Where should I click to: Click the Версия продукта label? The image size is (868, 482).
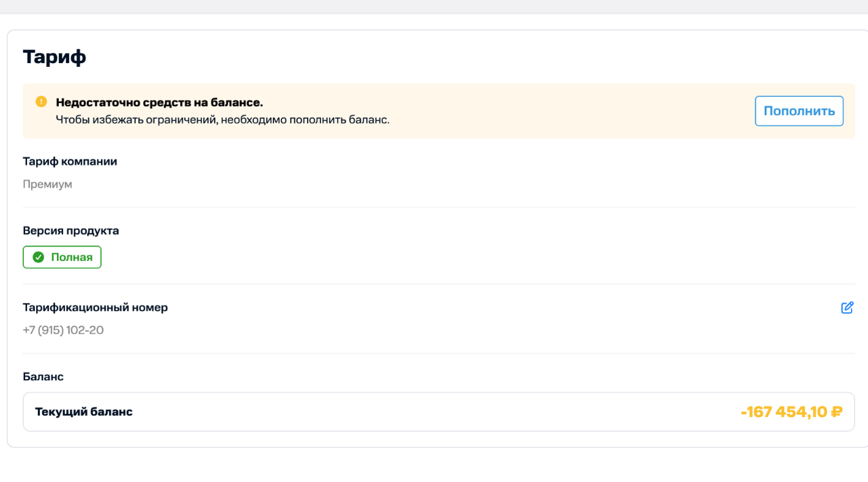coord(71,231)
